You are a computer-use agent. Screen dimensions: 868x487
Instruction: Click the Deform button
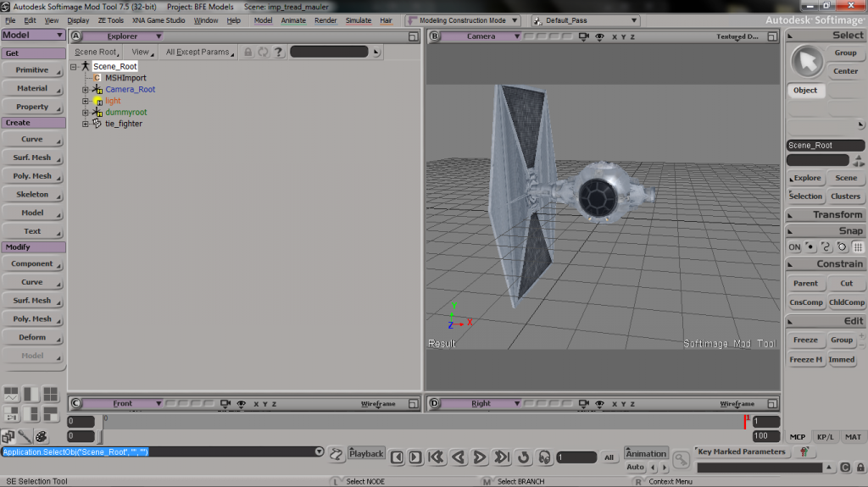[x=32, y=338]
